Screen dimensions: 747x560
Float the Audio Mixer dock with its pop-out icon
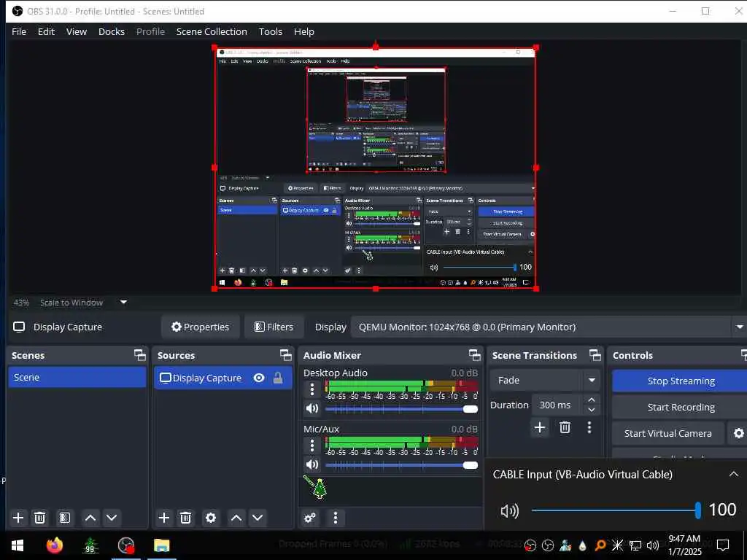474,355
